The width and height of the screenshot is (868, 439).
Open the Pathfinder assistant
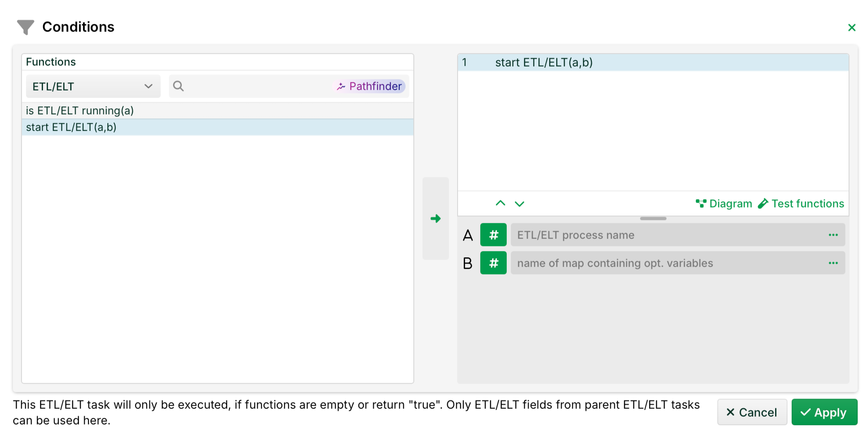coord(370,86)
